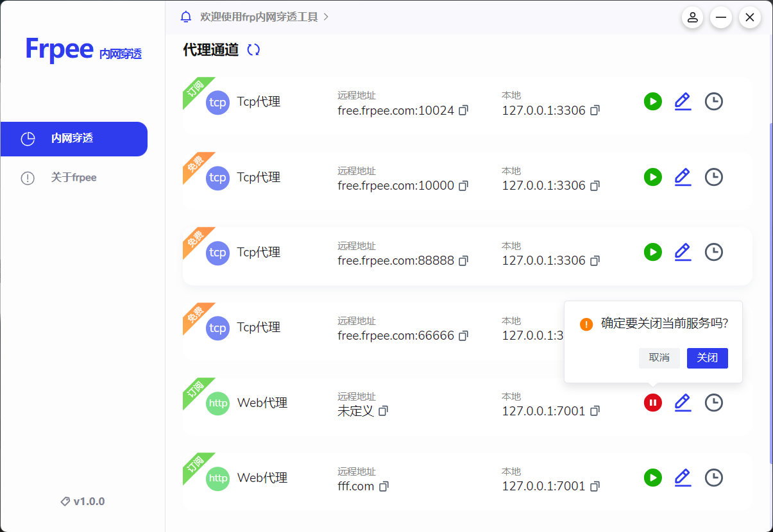Edit the free.frpee.com:10024 proxy entry
Image resolution: width=773 pixels, height=532 pixels.
coord(683,101)
